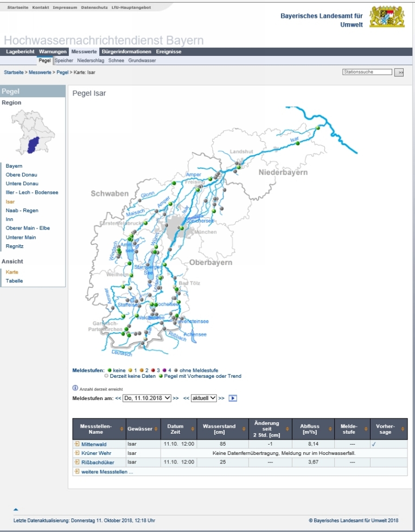Sort table by Messstellen-Name column arrows

pos(122,429)
